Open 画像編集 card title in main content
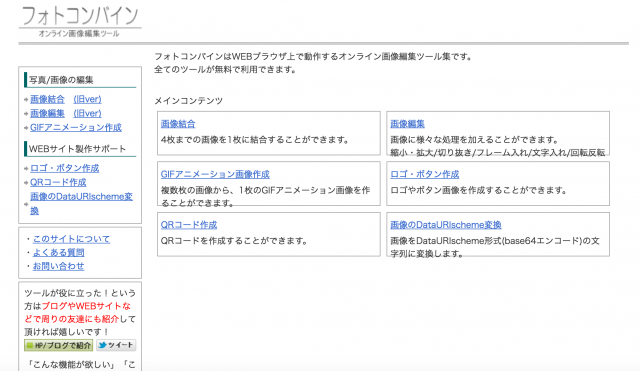This screenshot has width=640, height=371. tap(407, 124)
